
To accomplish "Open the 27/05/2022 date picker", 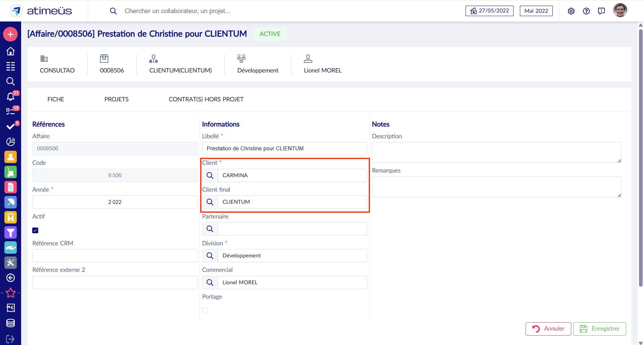I will pos(489,11).
